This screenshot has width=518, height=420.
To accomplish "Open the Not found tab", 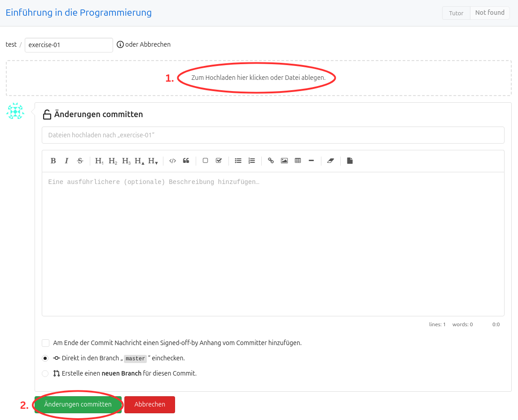I will tap(489, 13).
